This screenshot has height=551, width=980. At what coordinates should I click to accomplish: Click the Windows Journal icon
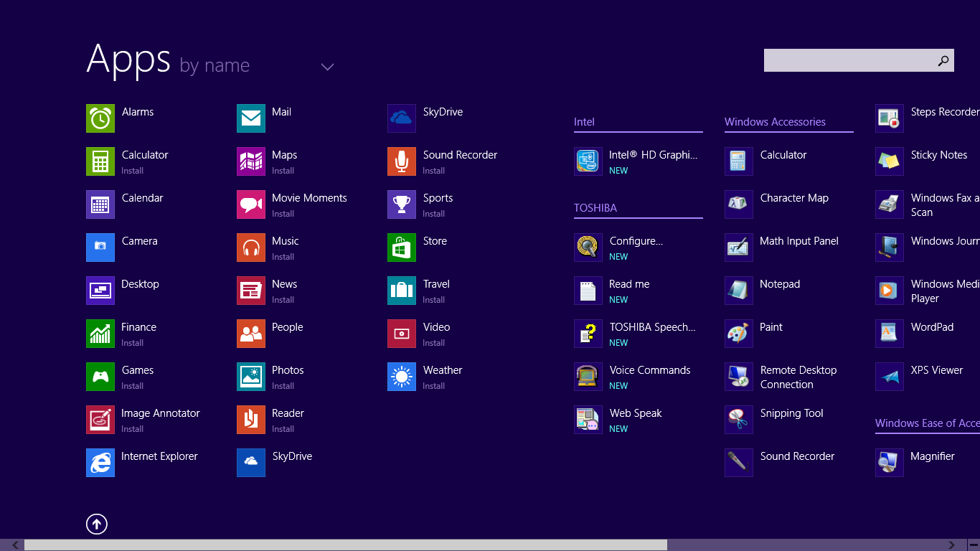tap(890, 248)
